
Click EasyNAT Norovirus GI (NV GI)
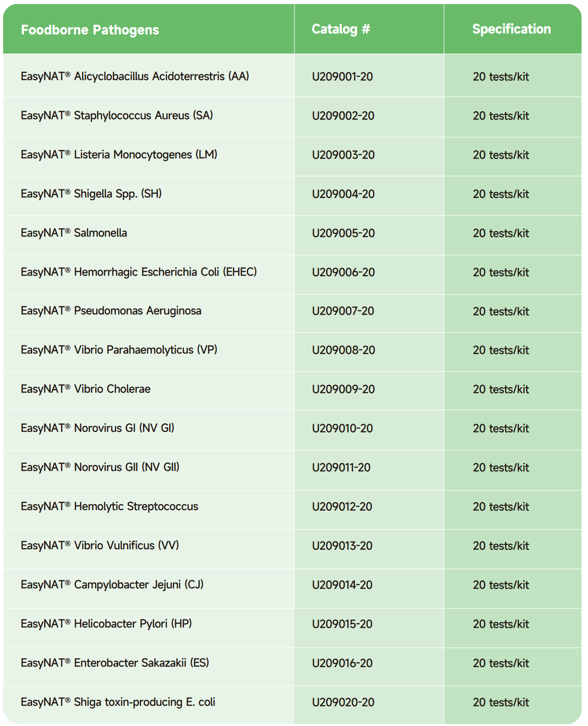(x=98, y=428)
